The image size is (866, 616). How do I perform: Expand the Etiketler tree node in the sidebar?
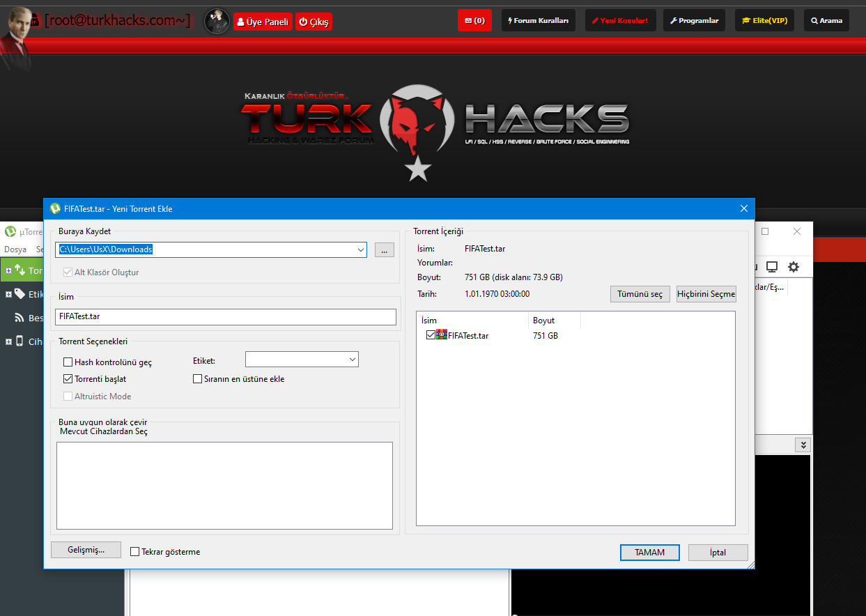(8, 294)
